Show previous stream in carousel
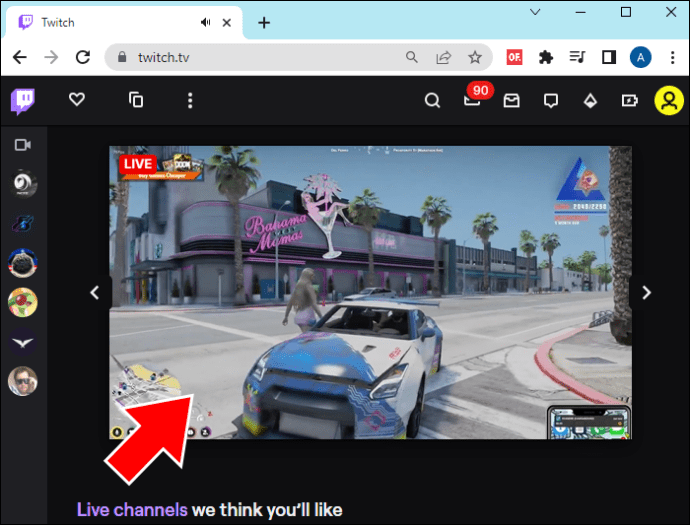690x525 pixels. click(x=95, y=293)
